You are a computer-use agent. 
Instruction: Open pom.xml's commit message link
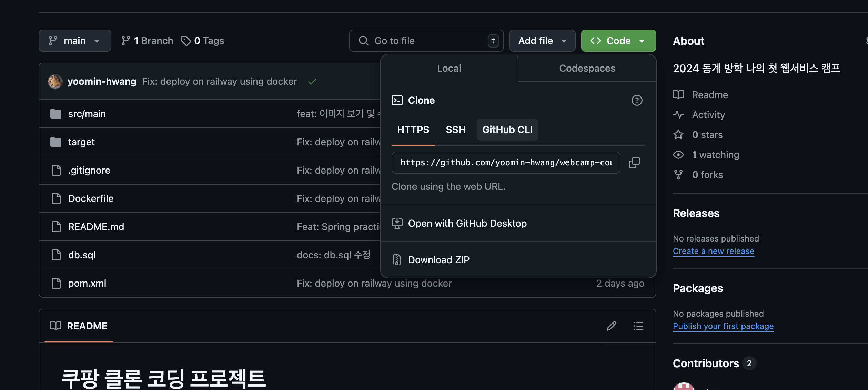[374, 283]
